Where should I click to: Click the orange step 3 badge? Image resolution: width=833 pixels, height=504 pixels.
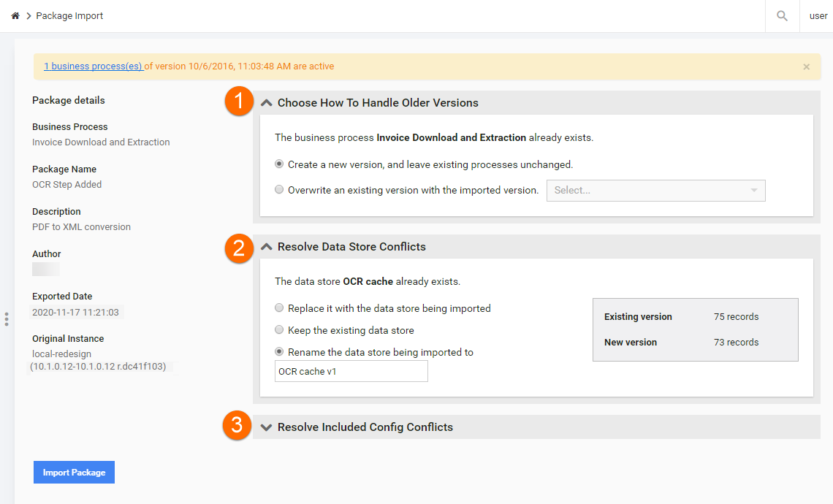(237, 425)
